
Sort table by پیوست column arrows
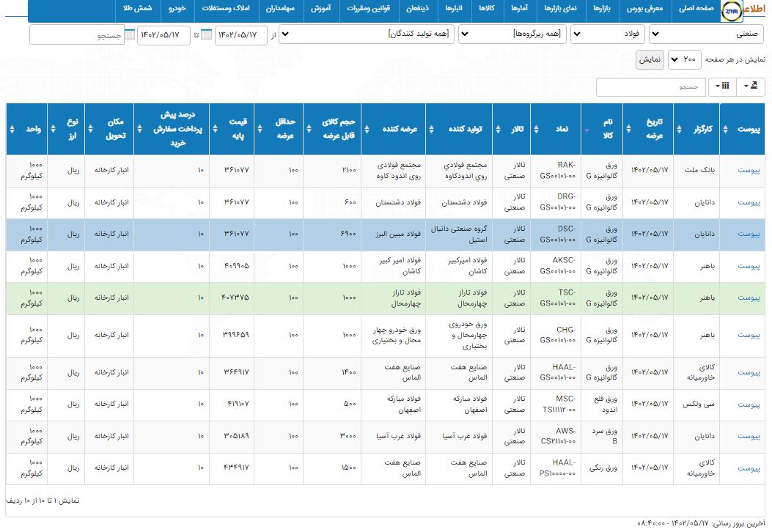[725, 130]
